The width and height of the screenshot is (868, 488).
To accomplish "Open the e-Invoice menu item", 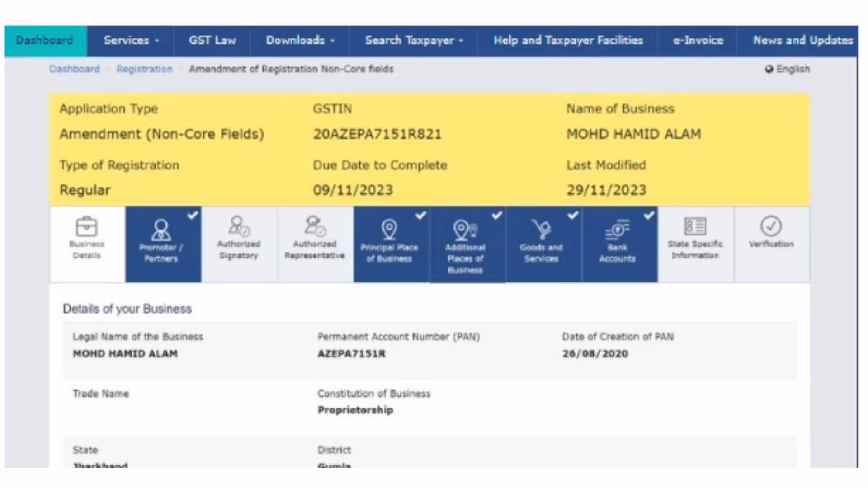I will (x=698, y=41).
